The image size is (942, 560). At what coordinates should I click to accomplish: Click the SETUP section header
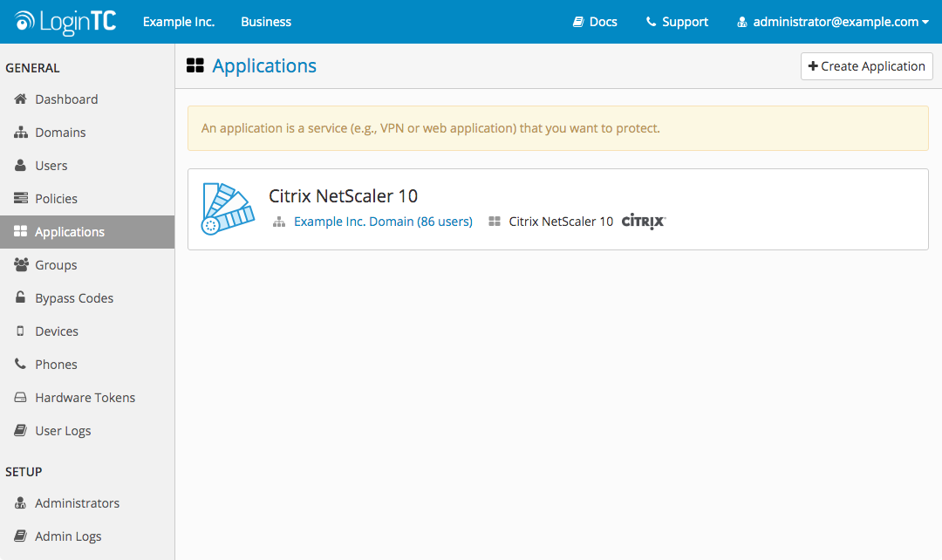pyautogui.click(x=24, y=472)
